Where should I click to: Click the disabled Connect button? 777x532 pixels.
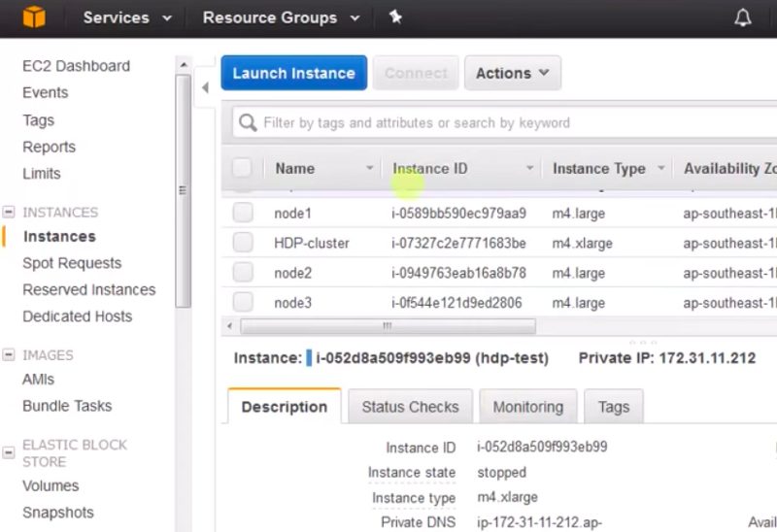(x=416, y=73)
